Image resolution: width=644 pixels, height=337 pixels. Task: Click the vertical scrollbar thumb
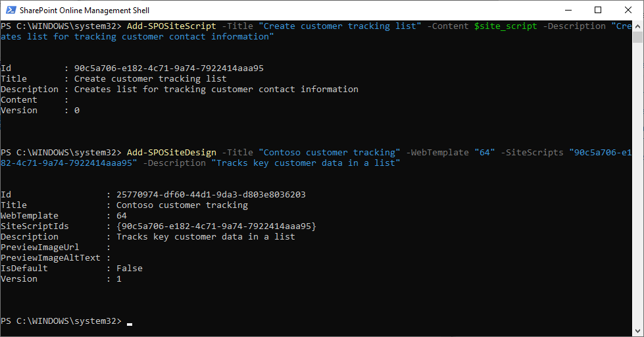637,37
